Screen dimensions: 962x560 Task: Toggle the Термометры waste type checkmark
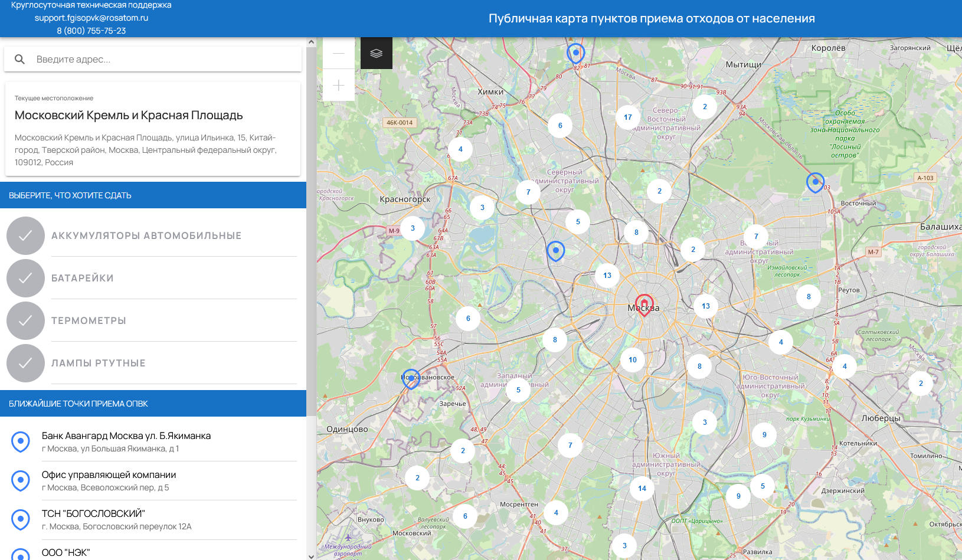point(25,321)
